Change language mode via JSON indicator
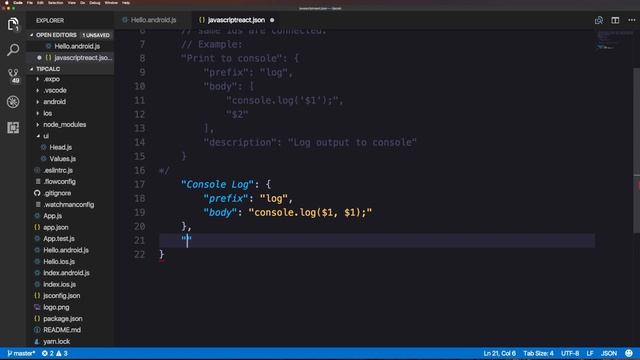Viewport: 640px width, 360px height. (x=609, y=353)
